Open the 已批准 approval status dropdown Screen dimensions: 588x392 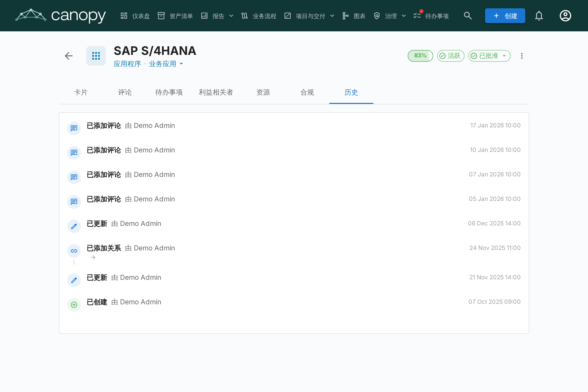489,56
